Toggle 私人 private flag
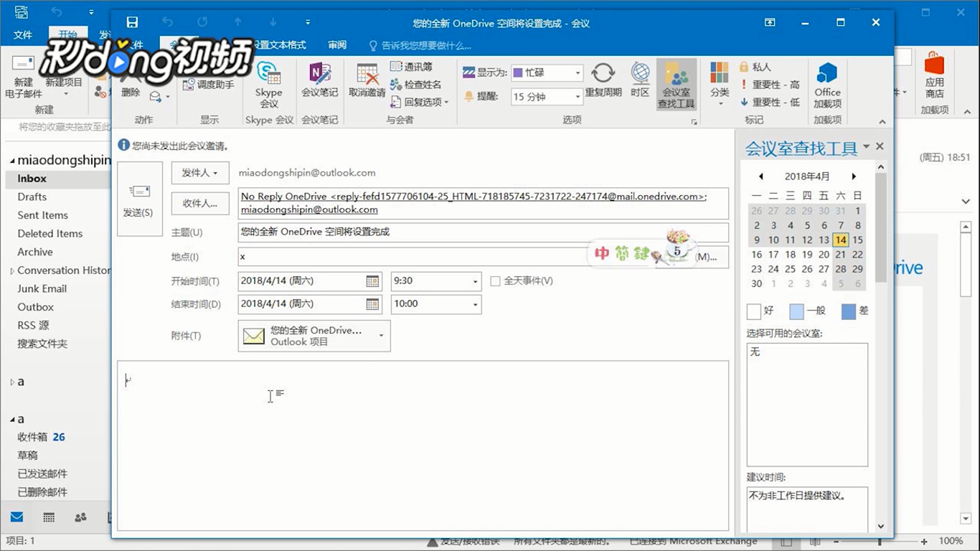The image size is (980, 551). click(755, 67)
